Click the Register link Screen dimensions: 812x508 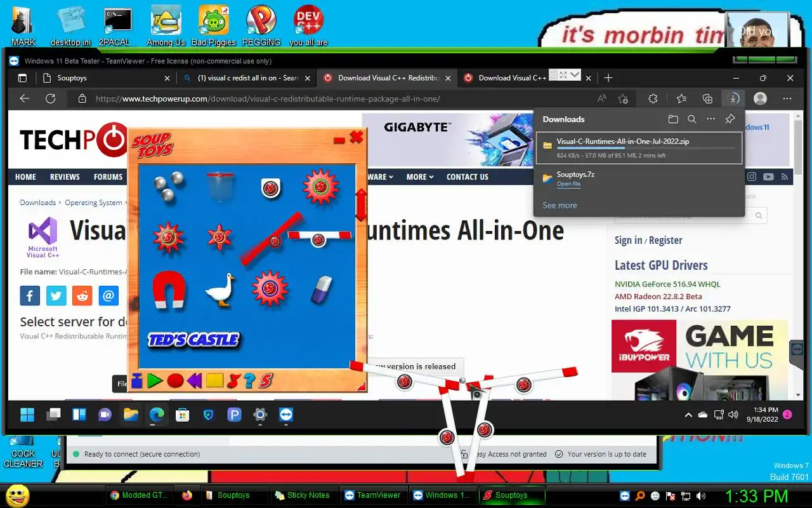coord(665,240)
